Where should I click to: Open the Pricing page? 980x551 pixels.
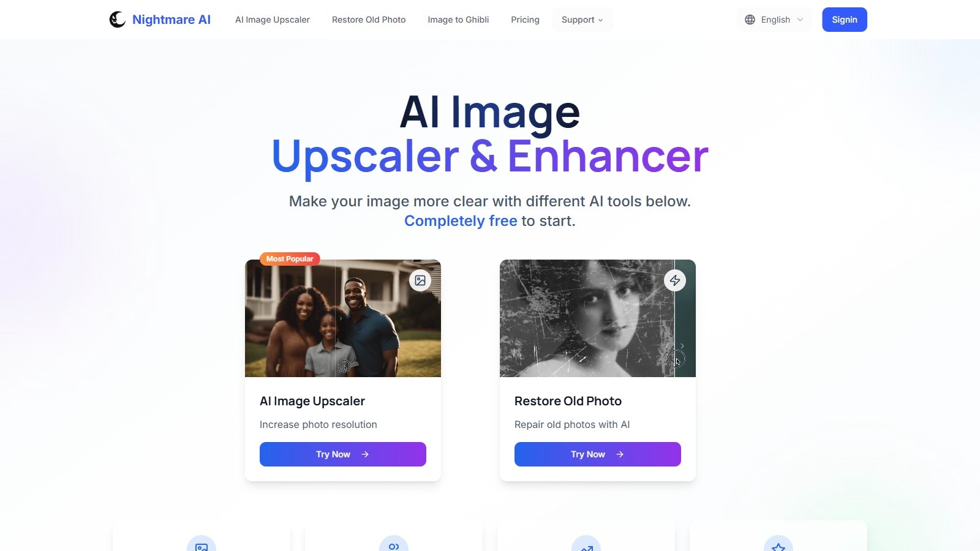(x=525, y=20)
